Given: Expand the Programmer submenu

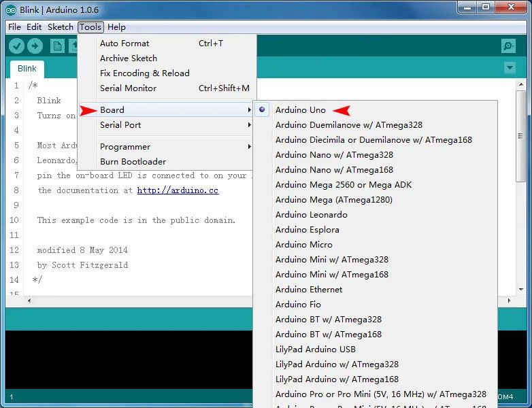Looking at the screenshot, I should (165, 146).
